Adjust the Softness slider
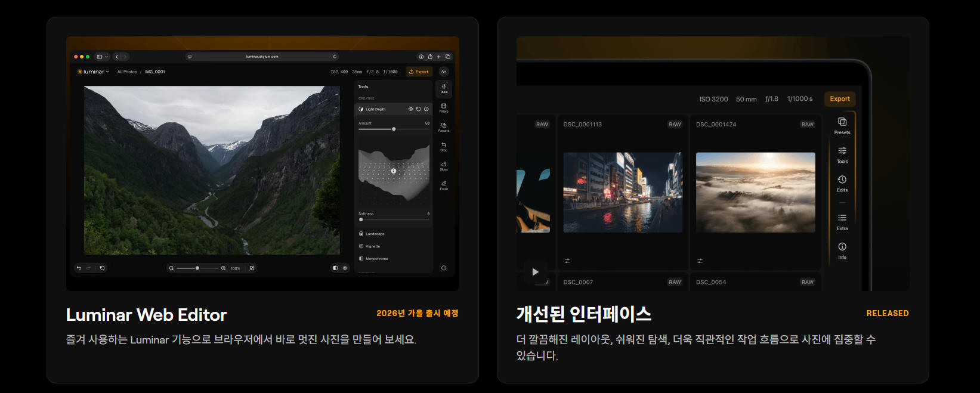The height and width of the screenshot is (393, 980). tap(394, 219)
